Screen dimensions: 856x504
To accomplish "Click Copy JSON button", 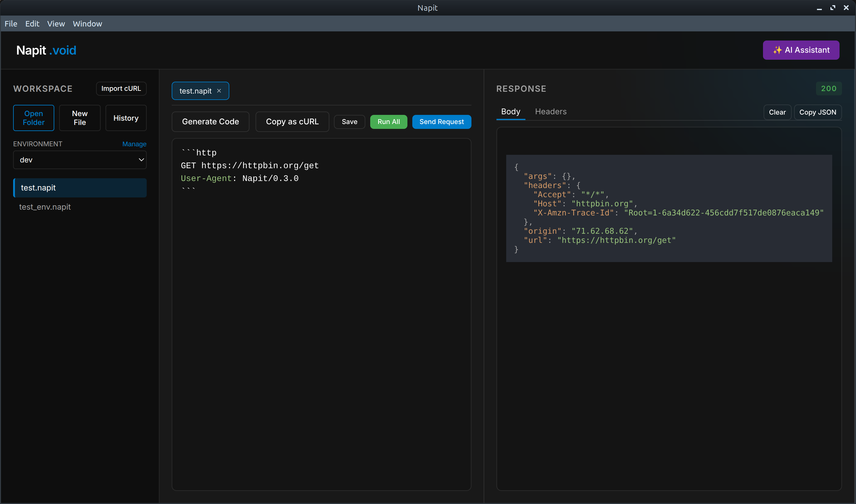I will 818,112.
